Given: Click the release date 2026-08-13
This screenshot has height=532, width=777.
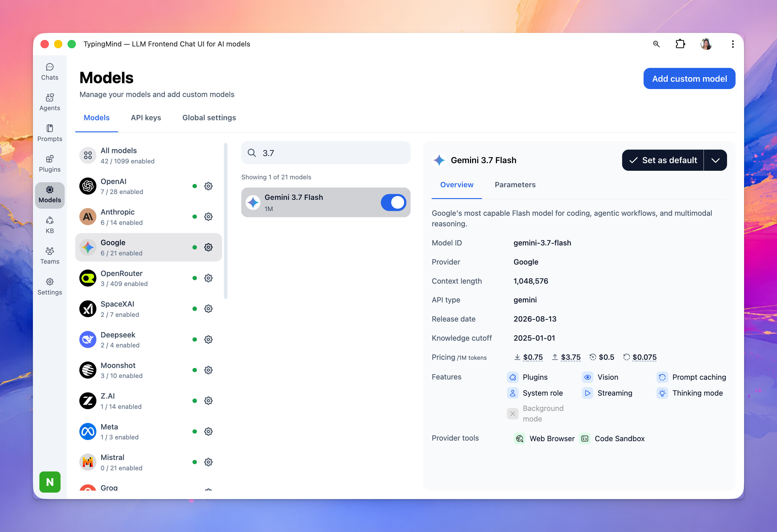Looking at the screenshot, I should 535,319.
